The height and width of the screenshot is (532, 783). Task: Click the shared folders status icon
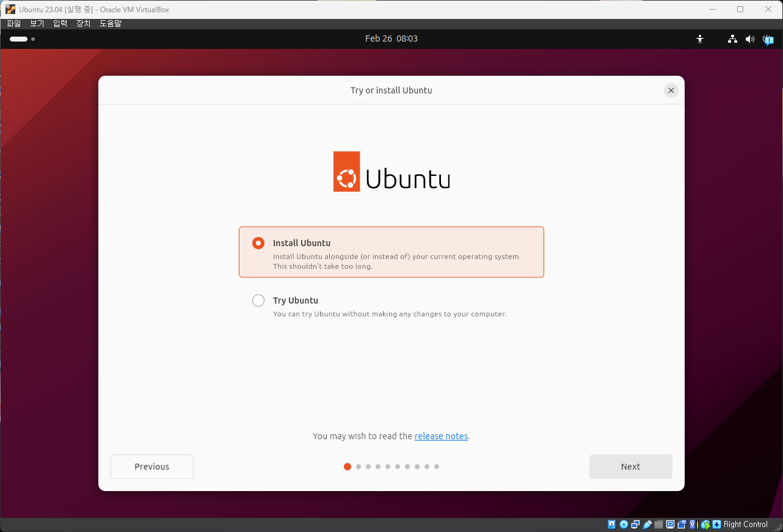point(658,524)
